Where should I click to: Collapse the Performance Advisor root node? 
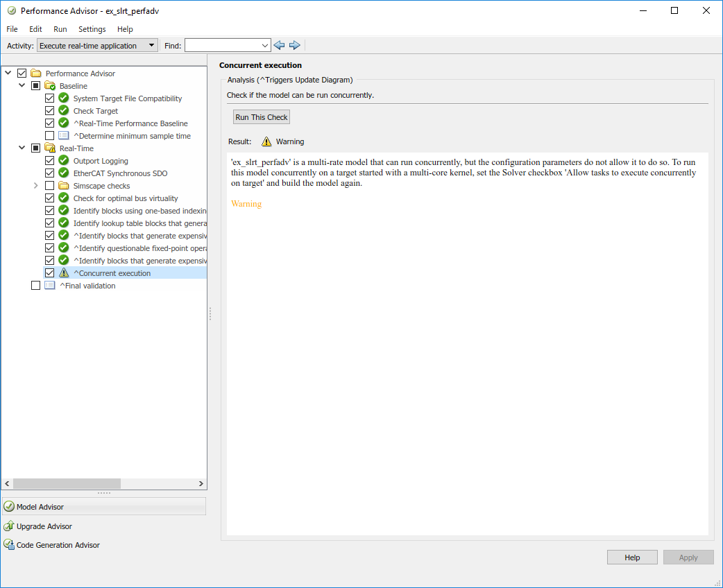coord(8,73)
